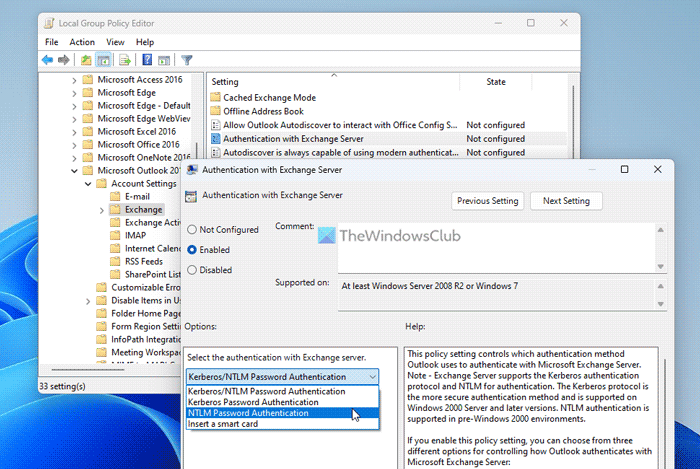Select Internet Calendars folder in tree
Screen dimensions: 700x469
pyautogui.click(x=146, y=248)
